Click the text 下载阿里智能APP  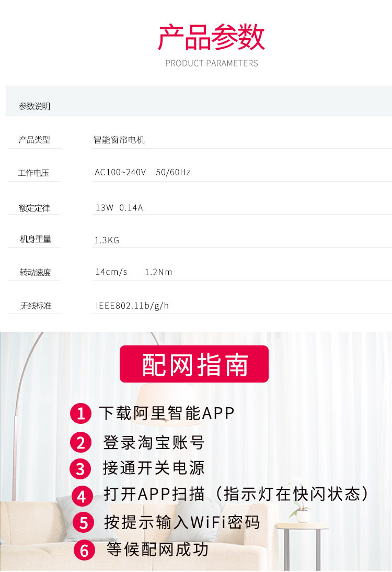tap(167, 413)
